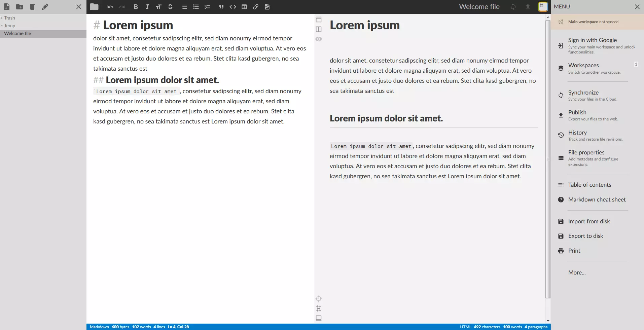644x330 pixels.
Task: Insert an image
Action: click(267, 7)
